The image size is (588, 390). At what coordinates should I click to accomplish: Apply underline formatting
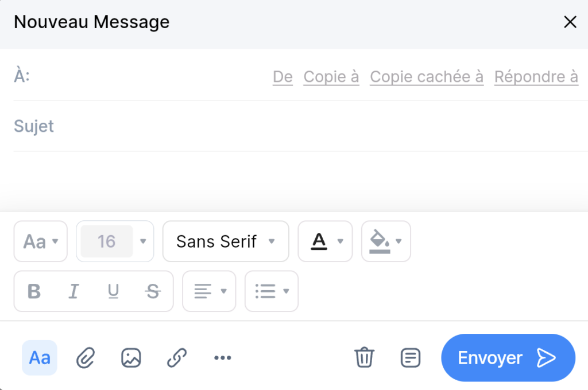click(113, 291)
